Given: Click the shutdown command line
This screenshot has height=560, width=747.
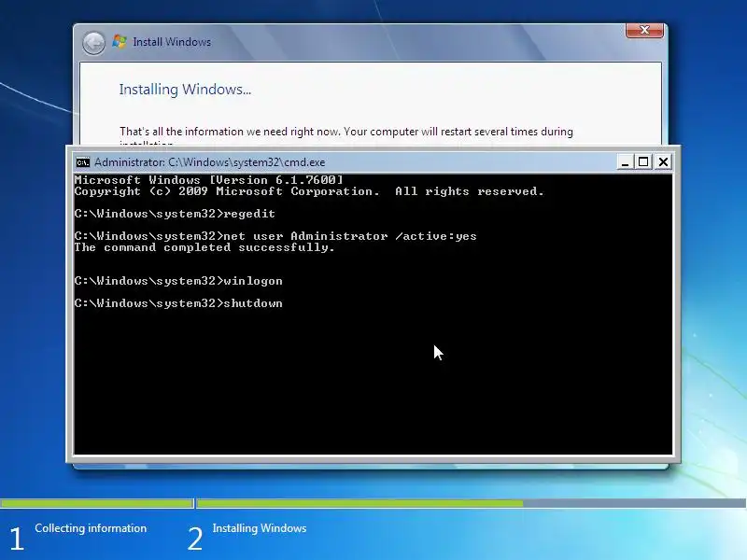Looking at the screenshot, I should click(178, 303).
